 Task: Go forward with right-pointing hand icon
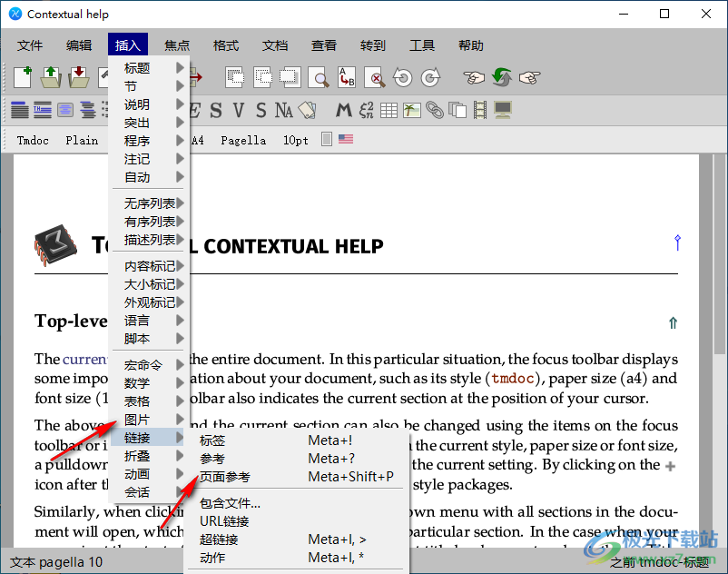coord(530,77)
